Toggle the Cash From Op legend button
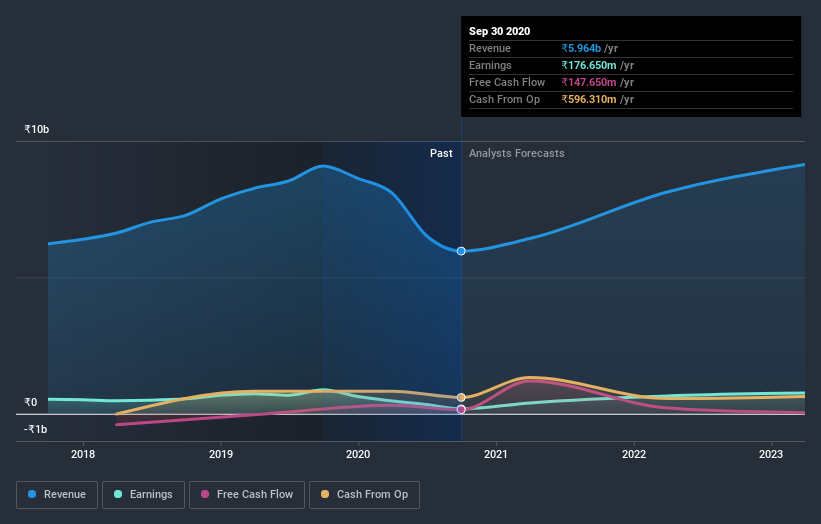 pos(364,495)
